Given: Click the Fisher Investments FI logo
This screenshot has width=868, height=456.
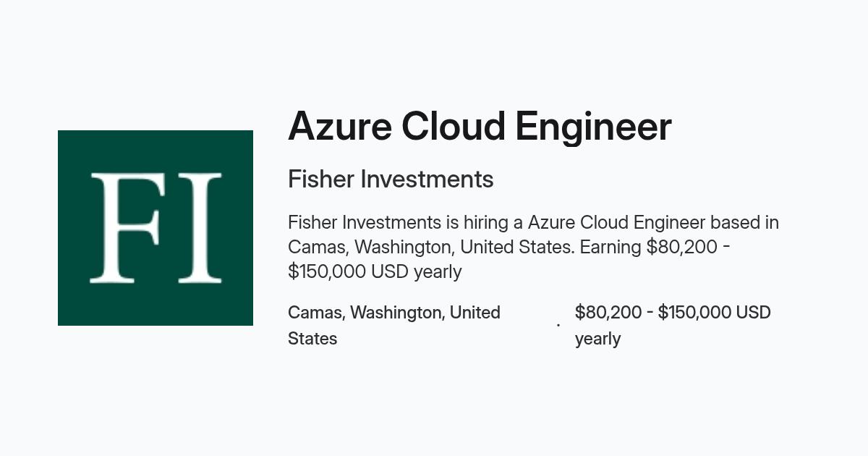Looking at the screenshot, I should pyautogui.click(x=156, y=228).
